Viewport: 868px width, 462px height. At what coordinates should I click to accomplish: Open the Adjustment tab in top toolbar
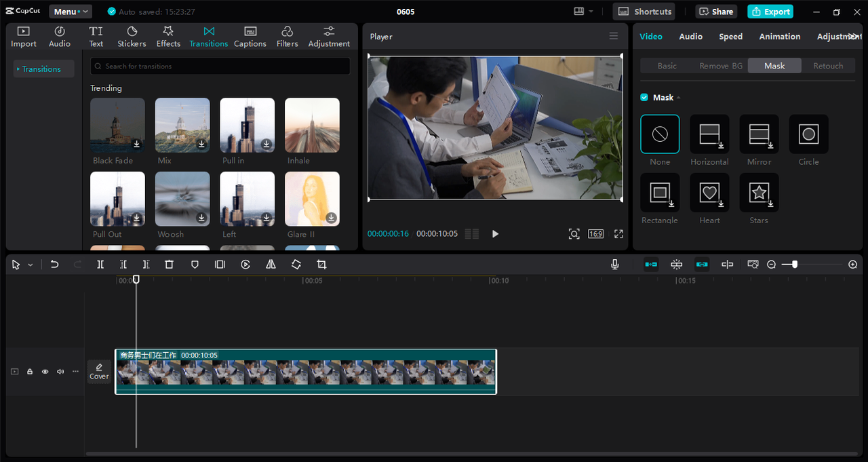coord(329,37)
